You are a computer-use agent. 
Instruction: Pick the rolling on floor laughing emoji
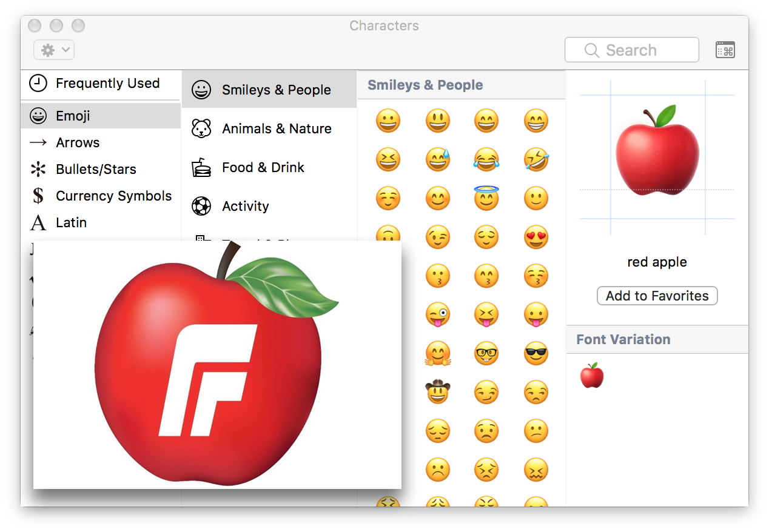click(536, 159)
